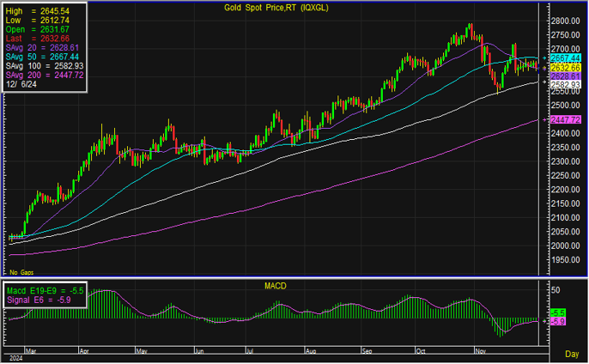The width and height of the screenshot is (589, 364).
Task: Open the Day timeframe selector
Action: point(571,354)
